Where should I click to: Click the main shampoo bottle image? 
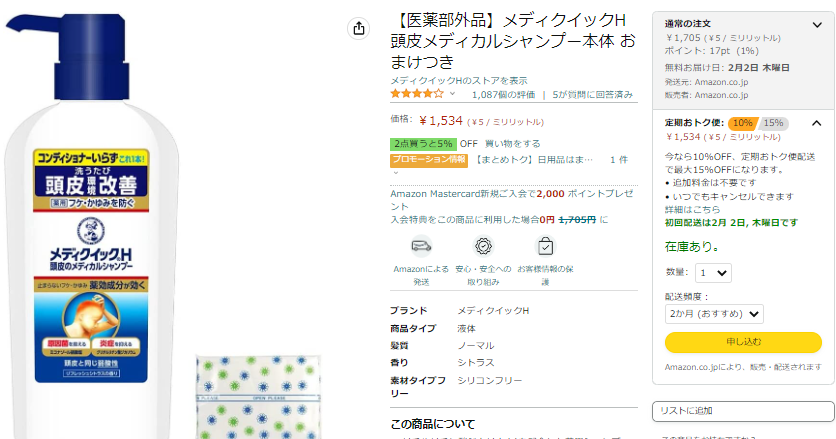pyautogui.click(x=92, y=227)
